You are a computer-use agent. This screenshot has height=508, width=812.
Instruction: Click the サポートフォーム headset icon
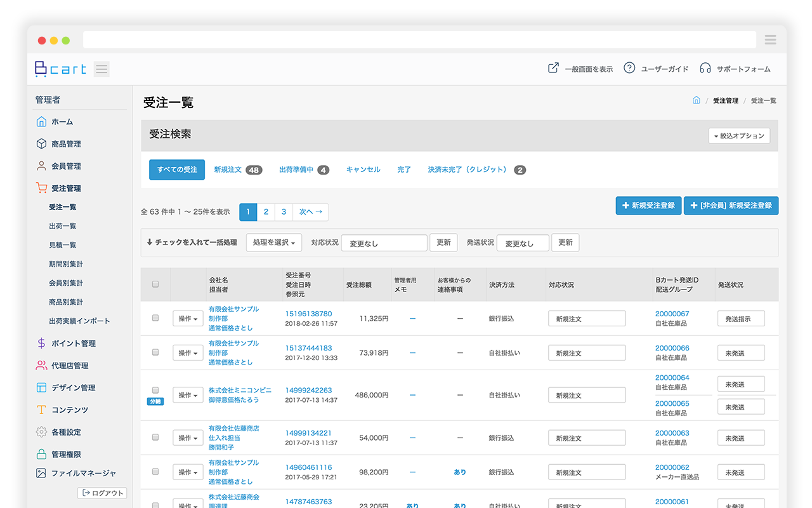(x=705, y=69)
